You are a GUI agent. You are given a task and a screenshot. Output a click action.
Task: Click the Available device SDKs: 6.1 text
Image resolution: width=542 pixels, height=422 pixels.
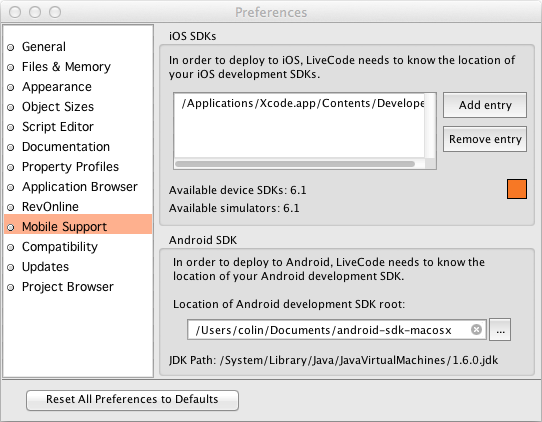click(x=237, y=190)
